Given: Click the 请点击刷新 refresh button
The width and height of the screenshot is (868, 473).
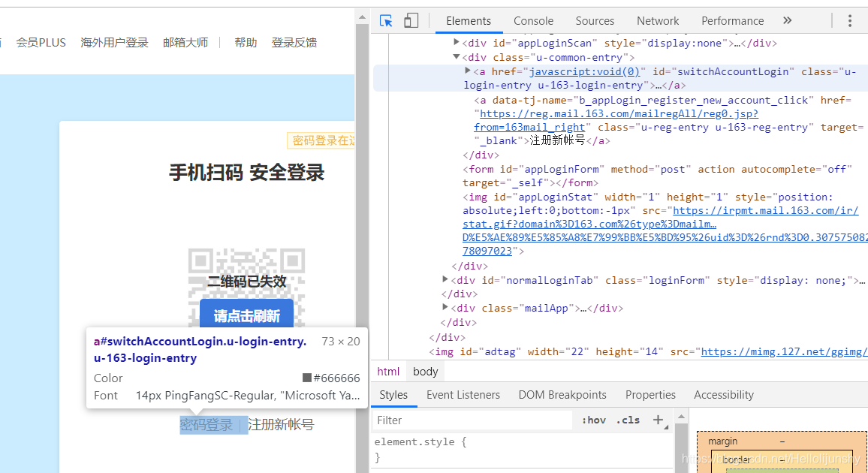Looking at the screenshot, I should (247, 316).
